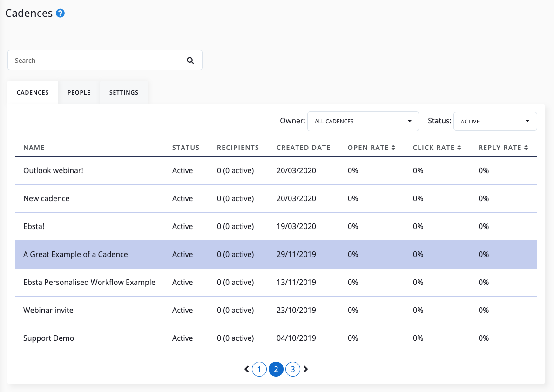Open the Status Active dropdown
Screen dimensions: 554x392
tap(495, 121)
